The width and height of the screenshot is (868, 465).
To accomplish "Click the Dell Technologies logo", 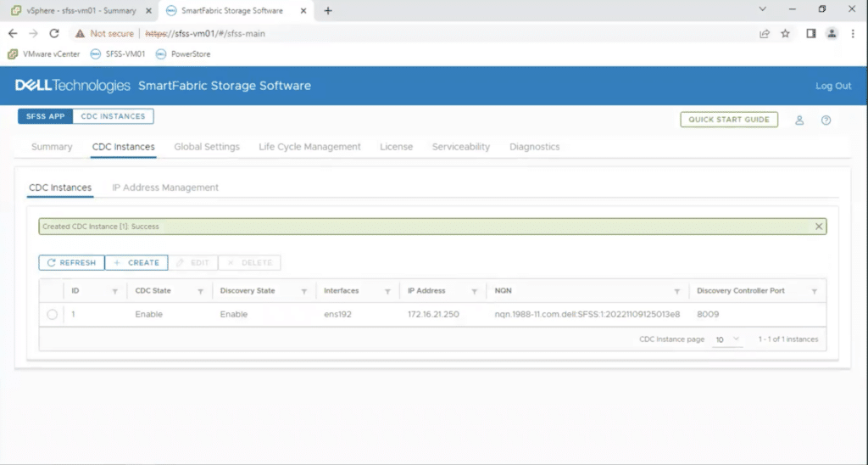I will point(73,86).
